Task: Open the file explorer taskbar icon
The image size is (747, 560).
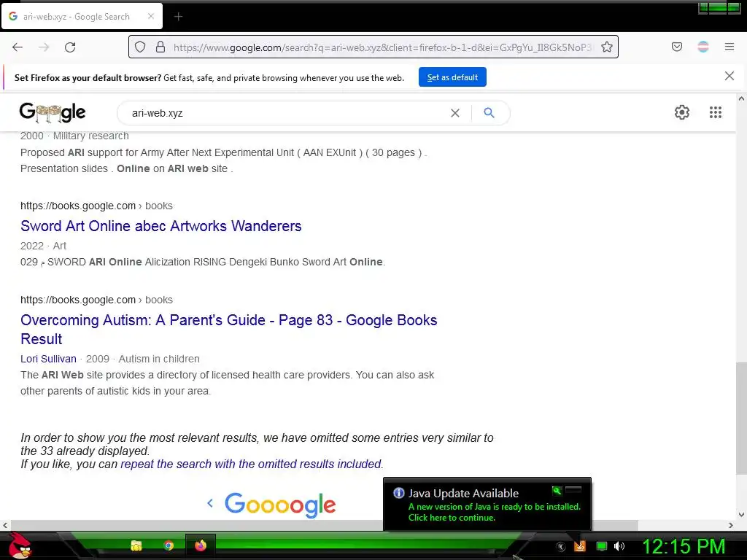Action: [x=136, y=545]
